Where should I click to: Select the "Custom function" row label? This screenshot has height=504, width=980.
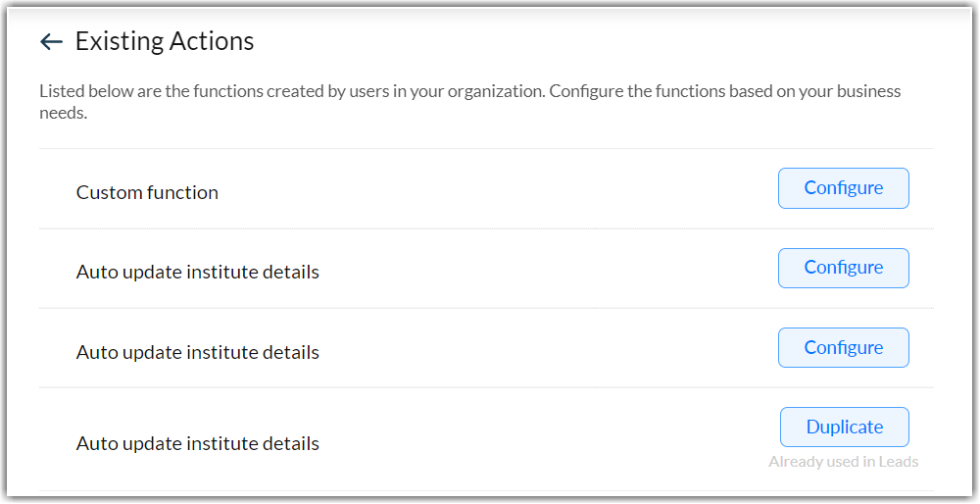click(147, 193)
